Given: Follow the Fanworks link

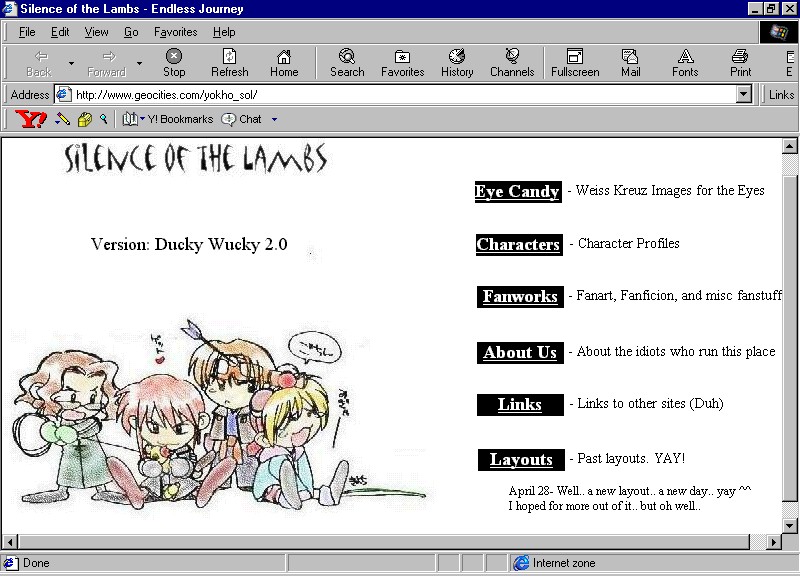Looking at the screenshot, I should (520, 297).
